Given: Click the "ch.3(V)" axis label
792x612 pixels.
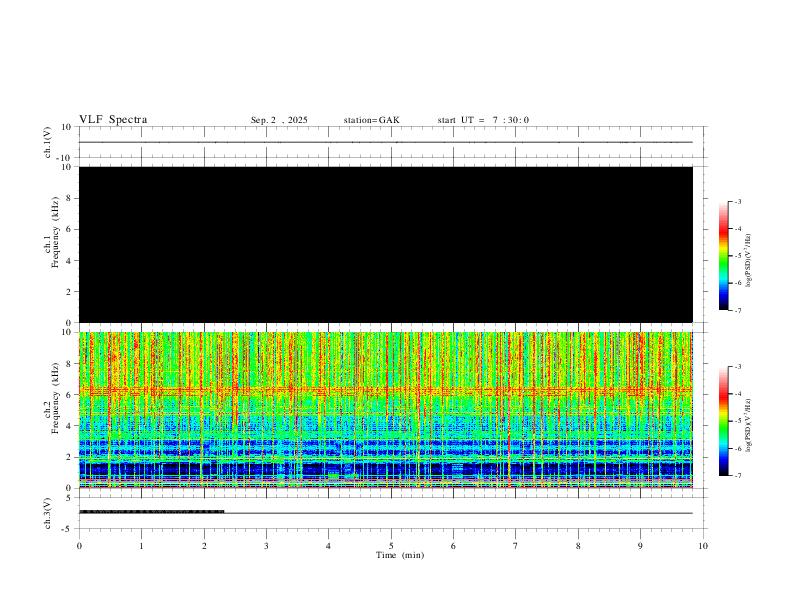Looking at the screenshot, I should tap(48, 514).
